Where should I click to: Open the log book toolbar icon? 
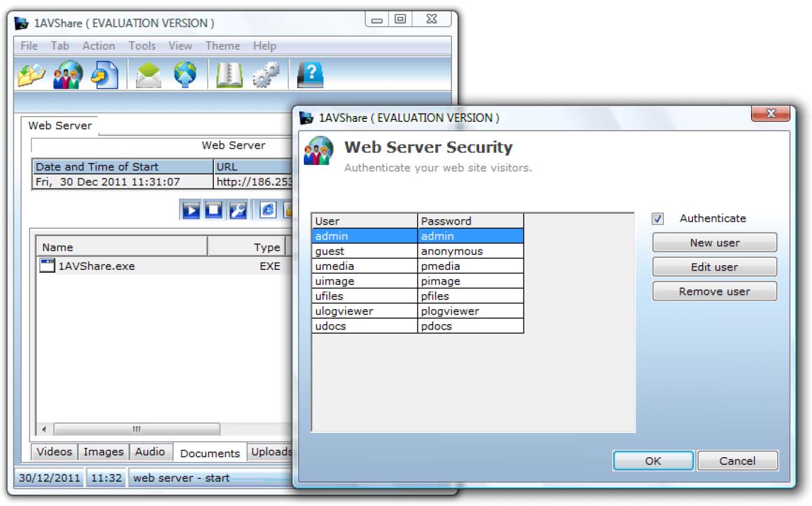pos(227,74)
